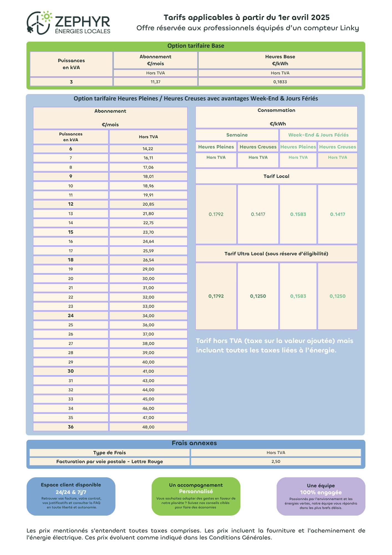The width and height of the screenshot is (392, 555).
Task: Click the 12 kVA row label
Action: coord(71,204)
